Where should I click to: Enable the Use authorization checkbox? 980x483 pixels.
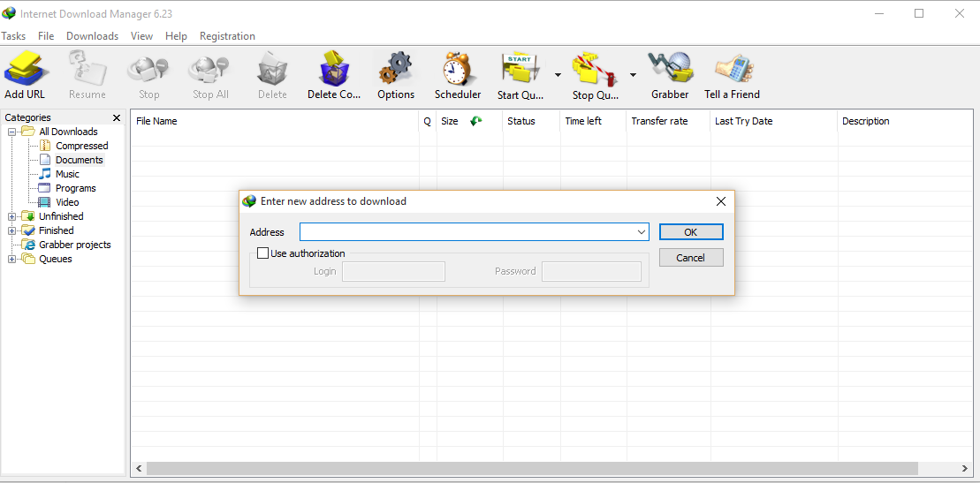(x=263, y=253)
